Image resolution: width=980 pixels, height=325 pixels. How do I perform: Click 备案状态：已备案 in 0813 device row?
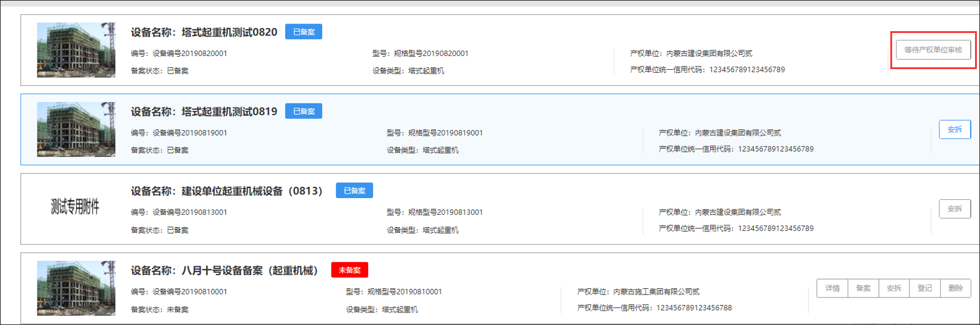pyautogui.click(x=159, y=230)
